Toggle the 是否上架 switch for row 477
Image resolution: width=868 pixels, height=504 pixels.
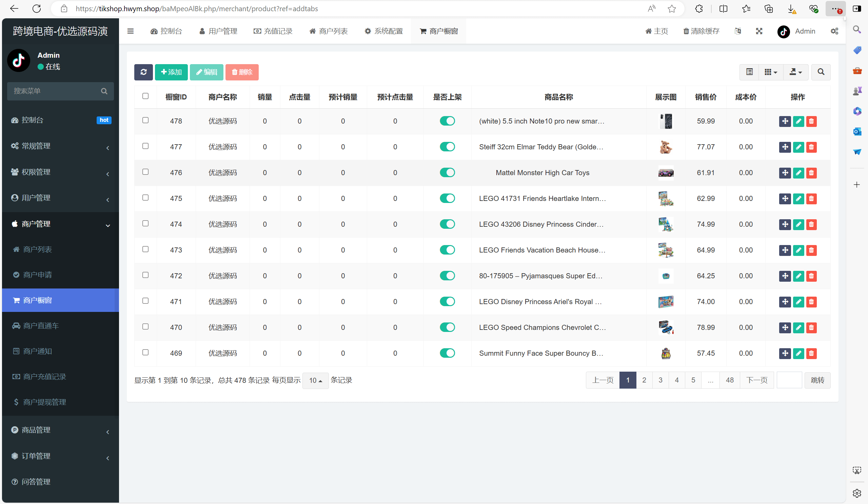(447, 147)
